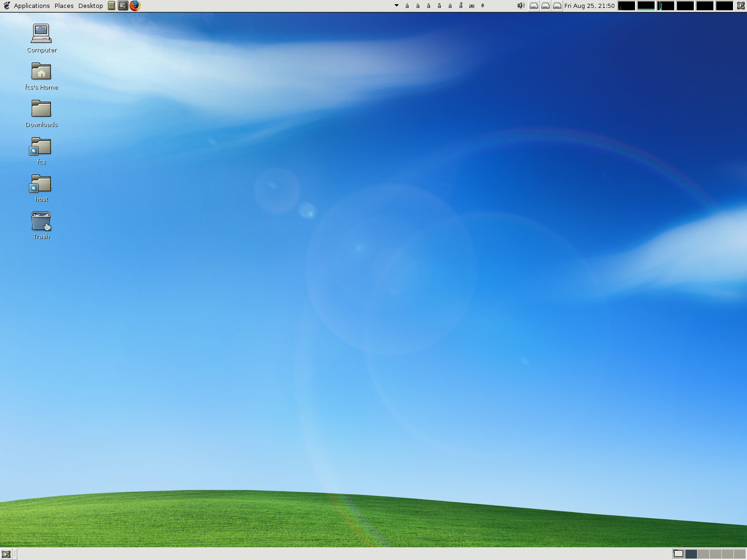Open calendar from Fri Aug 25 clock
Screen dimensions: 747x560
click(x=589, y=6)
